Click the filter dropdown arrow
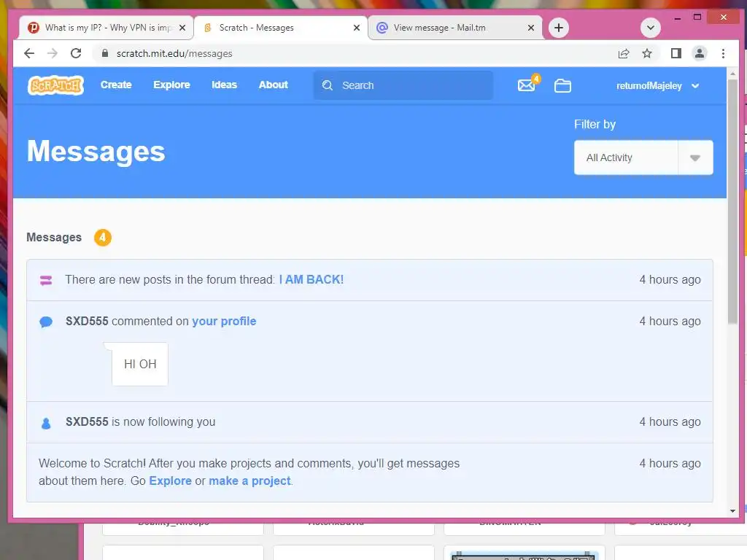 (695, 157)
